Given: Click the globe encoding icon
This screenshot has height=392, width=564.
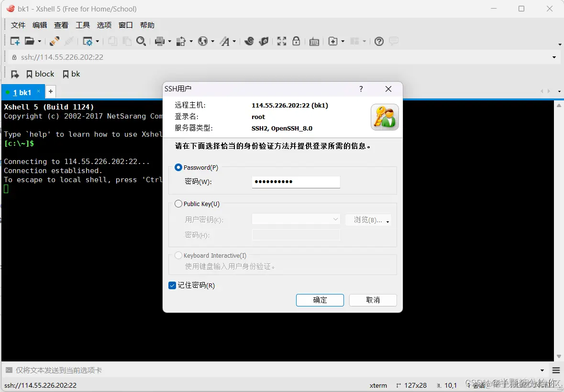Looking at the screenshot, I should [x=203, y=41].
